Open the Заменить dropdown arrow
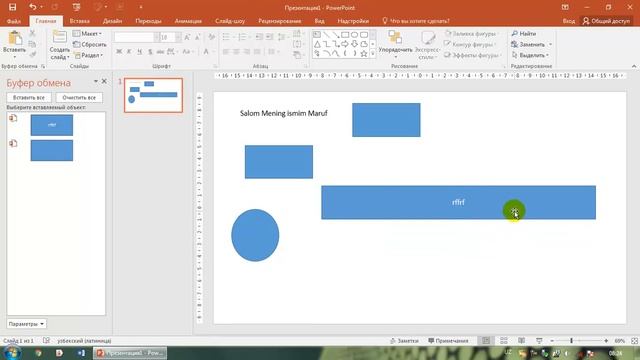 [550, 44]
